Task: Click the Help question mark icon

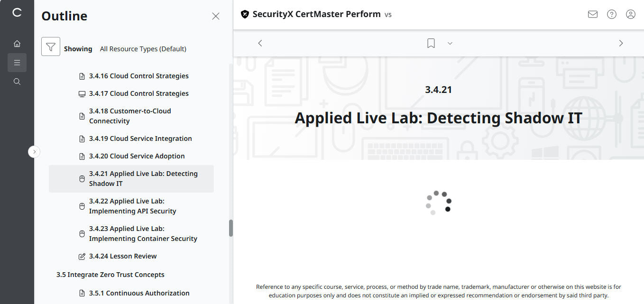Action: (612, 14)
